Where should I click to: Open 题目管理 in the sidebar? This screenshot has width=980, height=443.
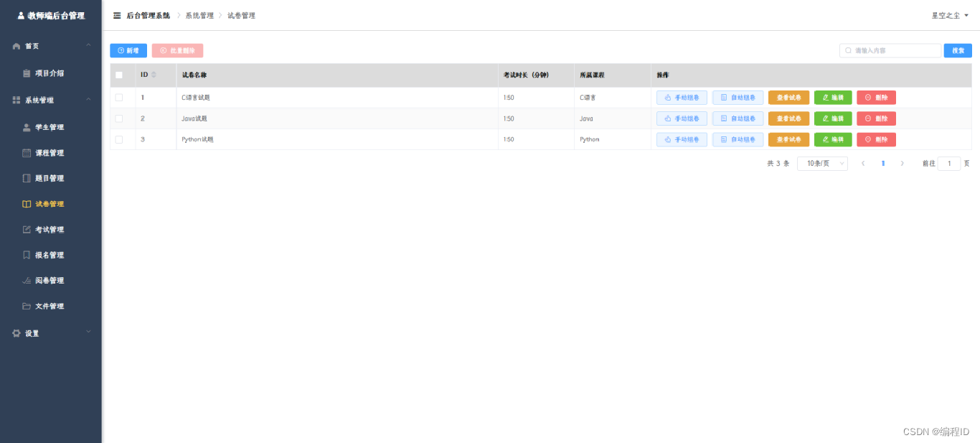click(x=51, y=178)
